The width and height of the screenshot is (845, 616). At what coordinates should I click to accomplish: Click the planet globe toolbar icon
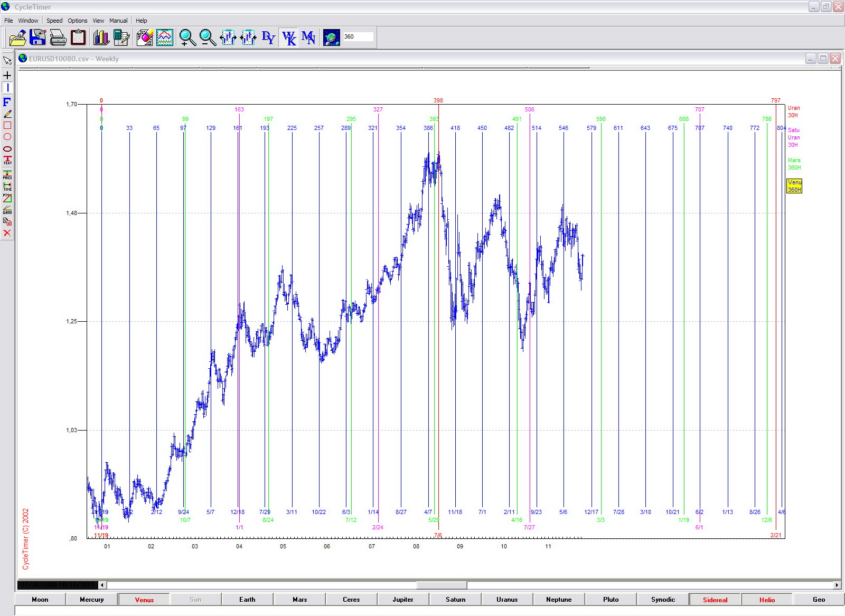click(x=332, y=38)
